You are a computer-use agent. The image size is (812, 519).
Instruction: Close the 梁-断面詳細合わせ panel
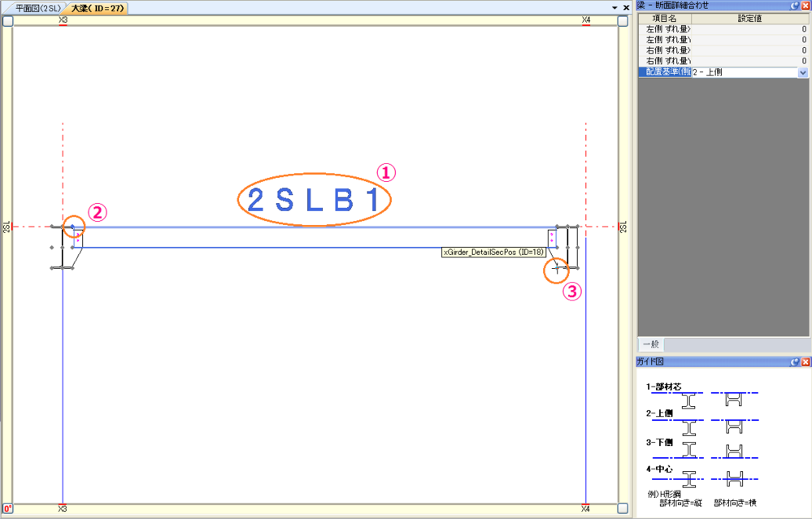[x=805, y=6]
